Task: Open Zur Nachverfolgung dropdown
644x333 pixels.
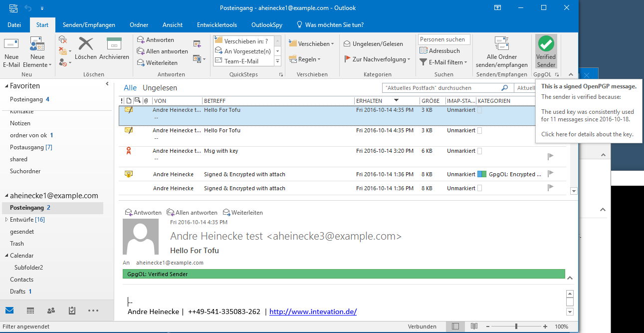Action: pos(378,59)
